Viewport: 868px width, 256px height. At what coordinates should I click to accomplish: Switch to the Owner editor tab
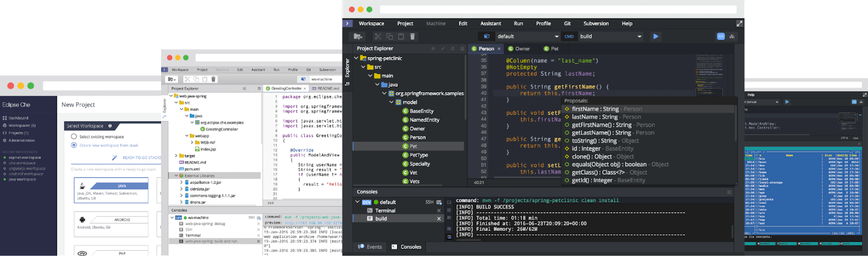tap(519, 49)
